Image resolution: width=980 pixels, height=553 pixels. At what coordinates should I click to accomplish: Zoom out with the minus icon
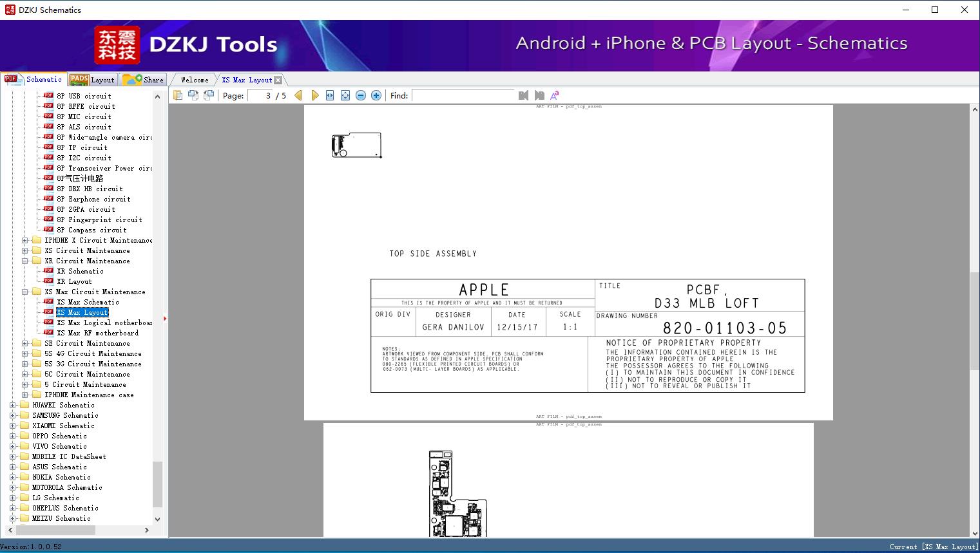click(x=361, y=95)
